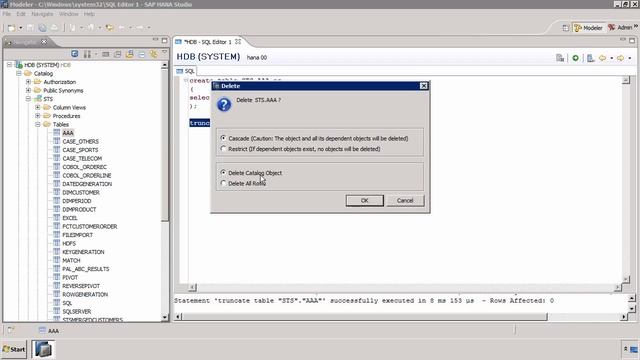Open the Window menu

pyautogui.click(x=69, y=14)
